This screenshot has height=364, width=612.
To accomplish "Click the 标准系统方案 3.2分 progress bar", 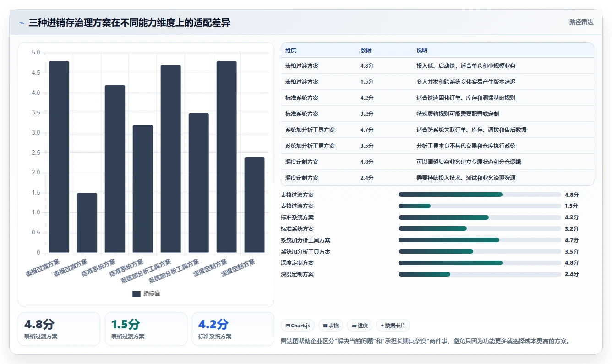I will [480, 228].
